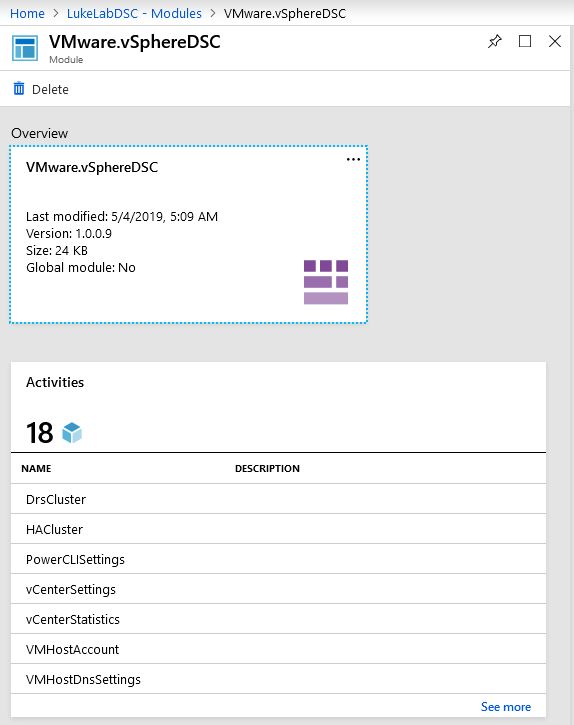This screenshot has width=574, height=725.
Task: Close the VMware.vSphereDSC blade
Action: 555,41
